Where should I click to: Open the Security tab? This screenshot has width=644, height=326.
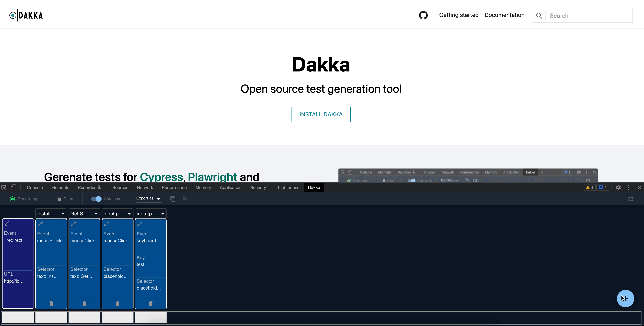[258, 187]
